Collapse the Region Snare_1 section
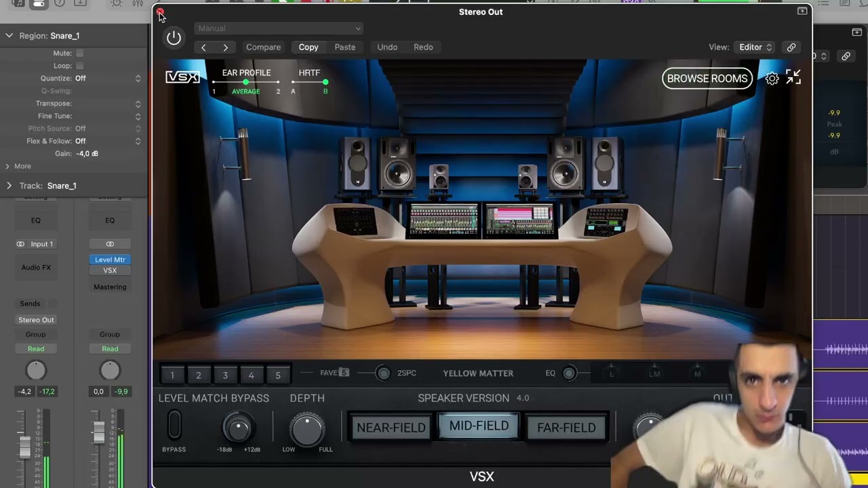Image resolution: width=868 pixels, height=488 pixels. pos(9,36)
